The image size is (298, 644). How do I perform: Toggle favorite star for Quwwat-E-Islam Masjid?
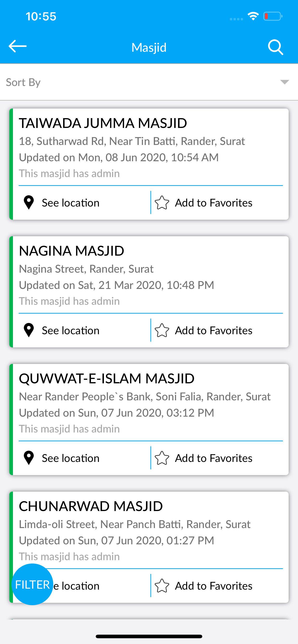[162, 458]
